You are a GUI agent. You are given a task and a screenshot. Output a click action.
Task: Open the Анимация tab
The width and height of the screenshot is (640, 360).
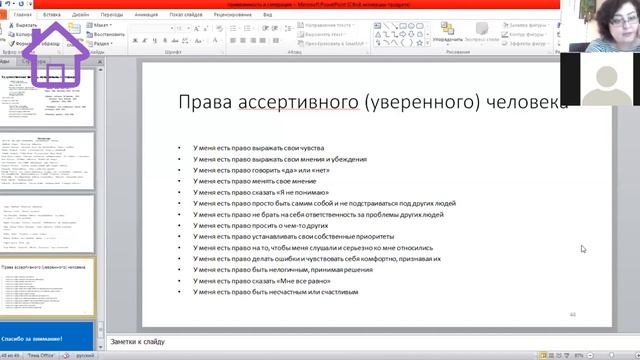[146, 14]
